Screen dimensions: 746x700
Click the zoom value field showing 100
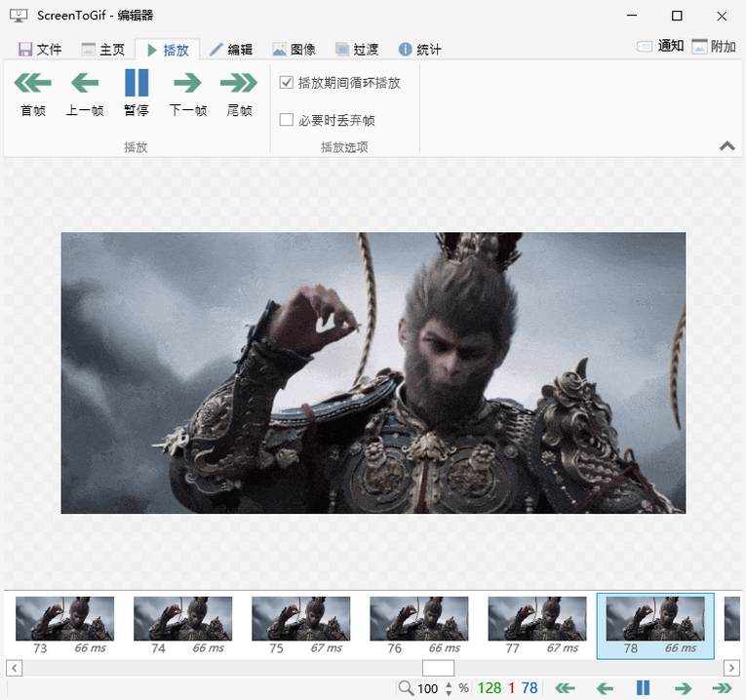428,688
